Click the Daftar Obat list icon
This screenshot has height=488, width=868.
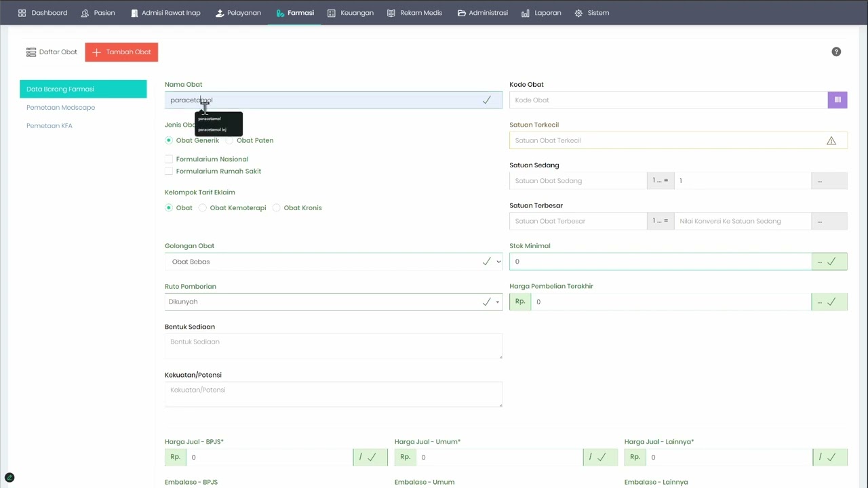click(31, 52)
